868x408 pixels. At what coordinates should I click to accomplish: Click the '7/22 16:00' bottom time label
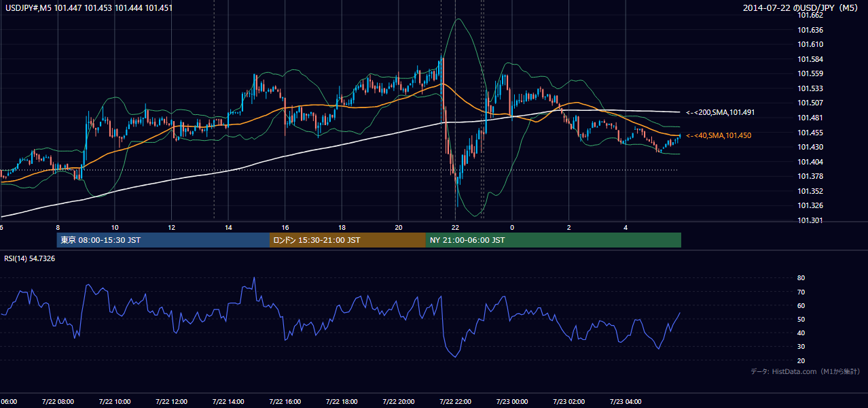tap(285, 401)
